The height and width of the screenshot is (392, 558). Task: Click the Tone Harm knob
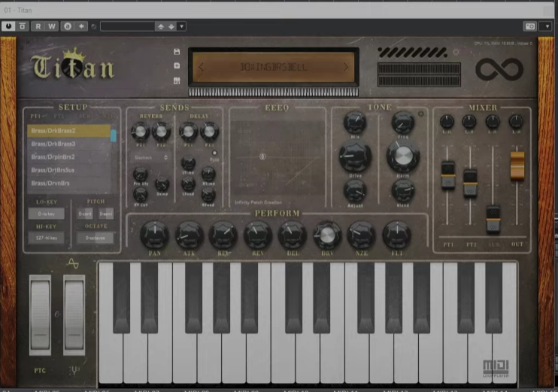pyautogui.click(x=403, y=156)
